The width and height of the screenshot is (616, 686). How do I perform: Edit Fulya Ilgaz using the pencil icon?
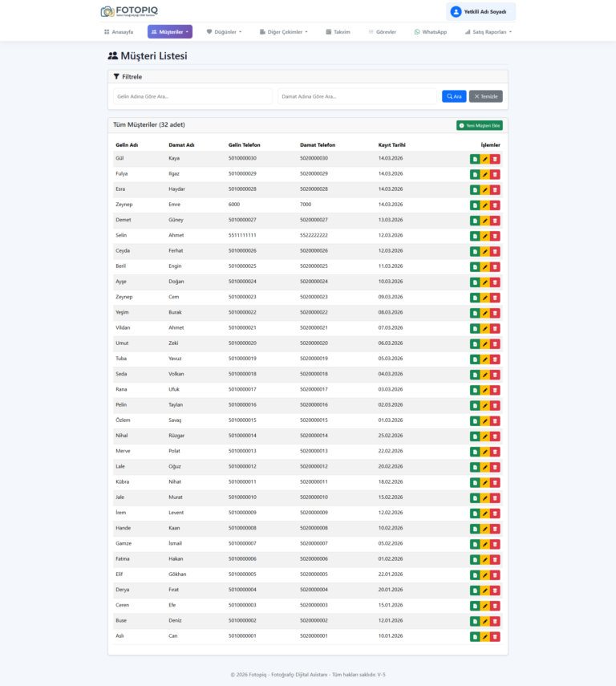(x=484, y=174)
